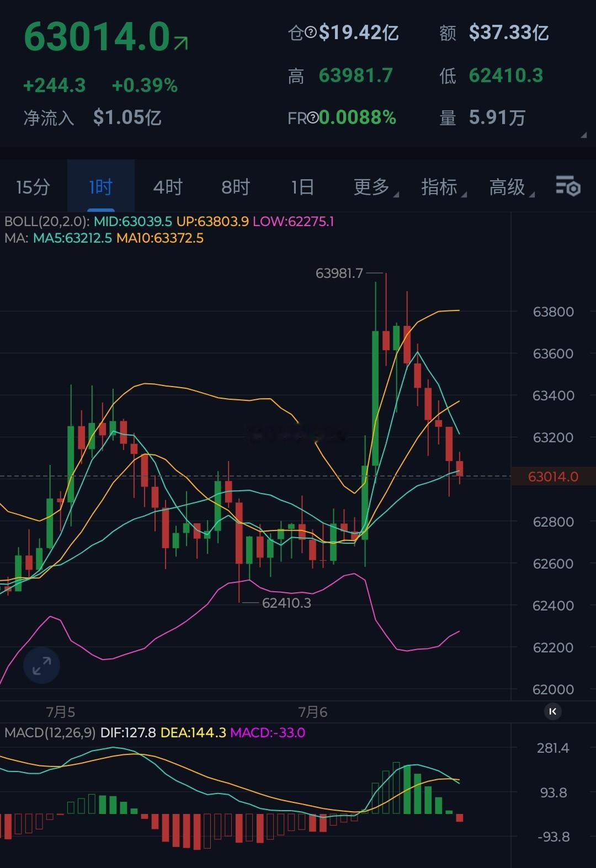Viewport: 596px width, 868px height.
Task: Tap the upward trend arrow beside price
Action: pyautogui.click(x=181, y=43)
